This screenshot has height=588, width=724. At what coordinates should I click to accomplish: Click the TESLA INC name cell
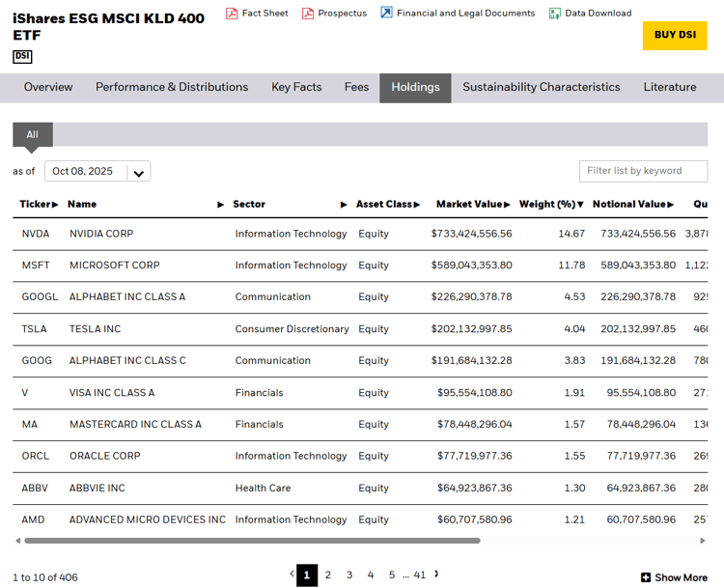pos(96,329)
